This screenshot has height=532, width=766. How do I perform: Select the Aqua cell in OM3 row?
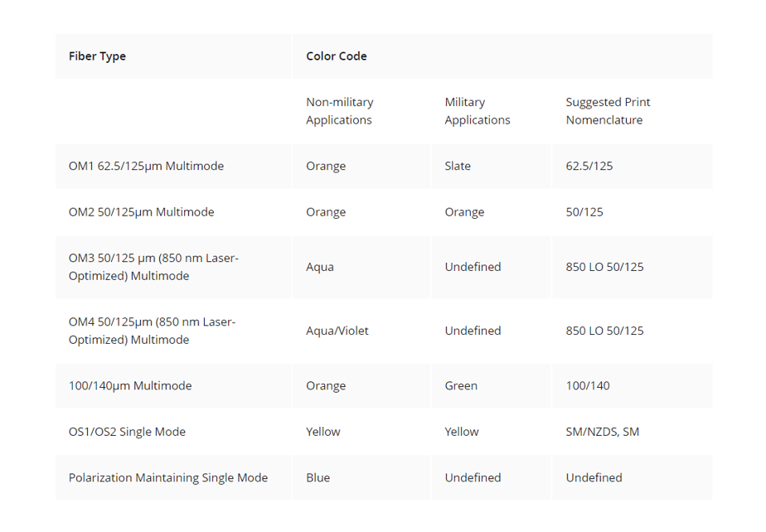[320, 267]
